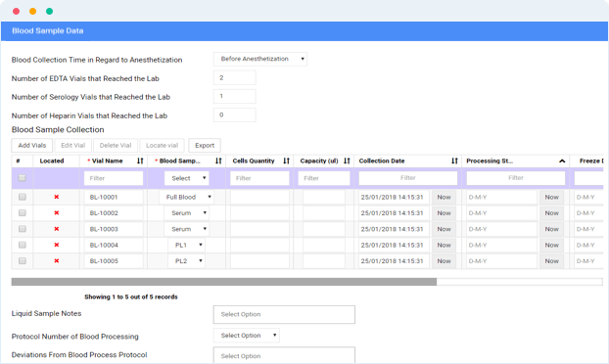The width and height of the screenshot is (609, 364).
Task: Click the Locate vial button
Action: click(162, 145)
